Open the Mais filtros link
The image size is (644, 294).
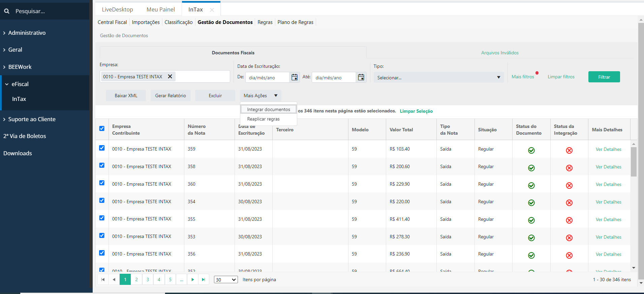(x=523, y=77)
